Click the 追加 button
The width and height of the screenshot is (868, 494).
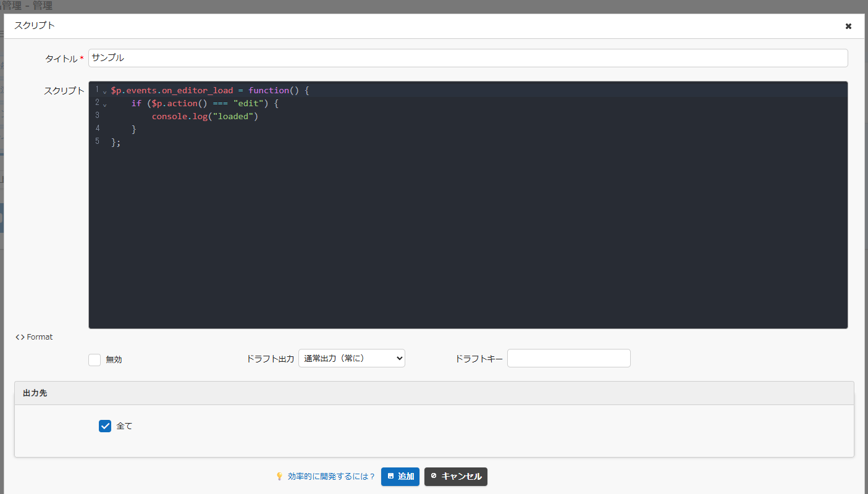coord(400,477)
